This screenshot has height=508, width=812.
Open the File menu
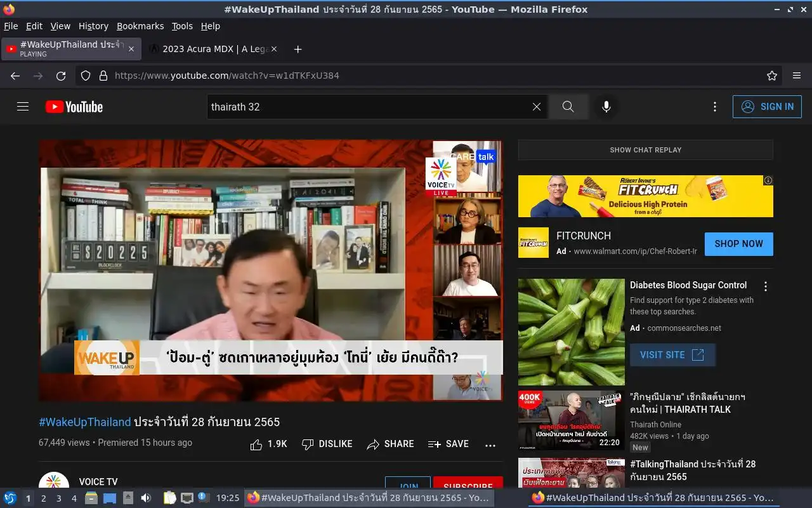tap(11, 26)
